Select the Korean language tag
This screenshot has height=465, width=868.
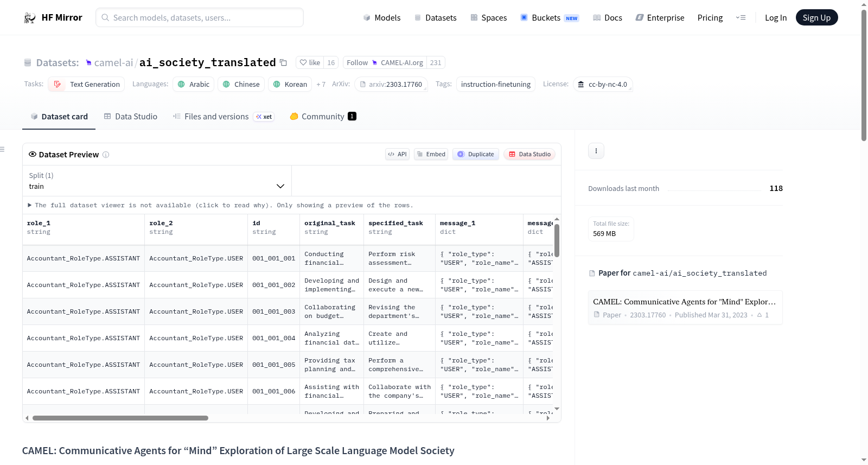click(x=290, y=84)
